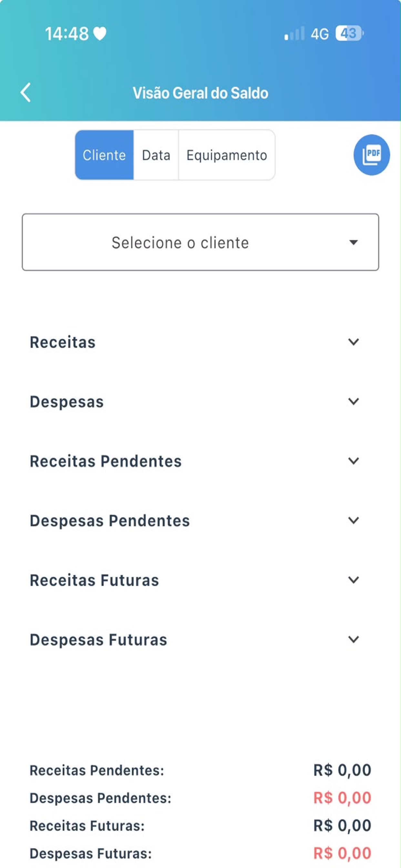Expand the Despesas section chevron

[x=353, y=401]
